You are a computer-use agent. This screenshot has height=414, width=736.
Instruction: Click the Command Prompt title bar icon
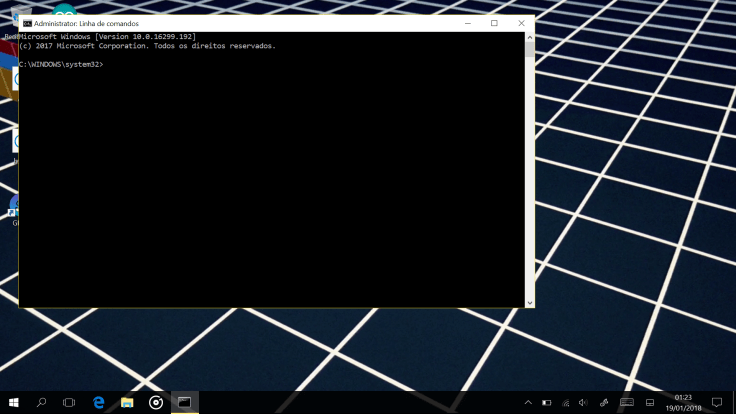point(27,23)
